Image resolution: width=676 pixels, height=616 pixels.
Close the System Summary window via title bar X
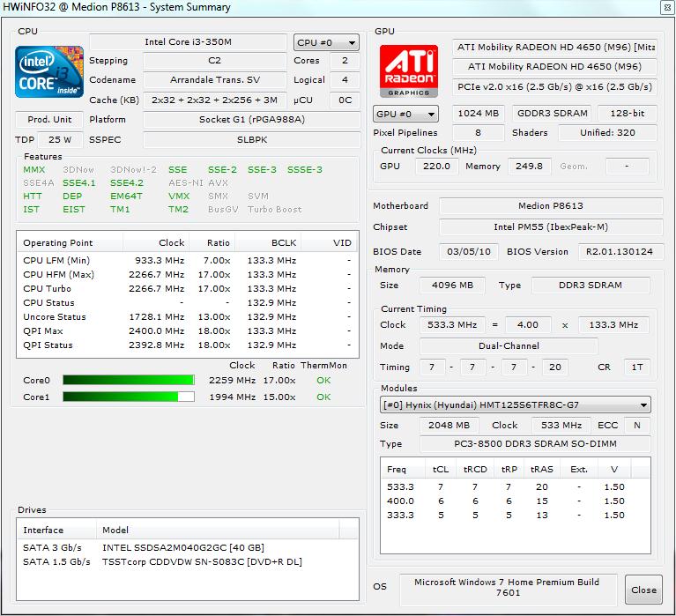[667, 7]
